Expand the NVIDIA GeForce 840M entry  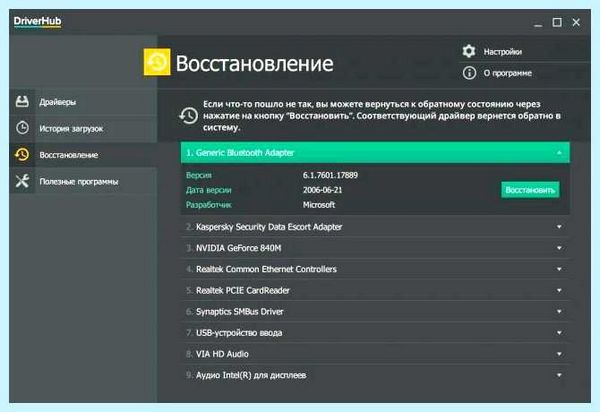(x=559, y=248)
